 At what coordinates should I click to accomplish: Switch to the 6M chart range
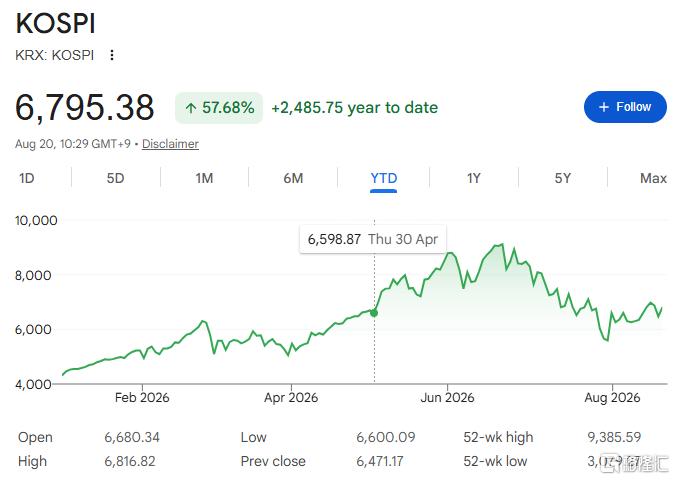pos(293,178)
